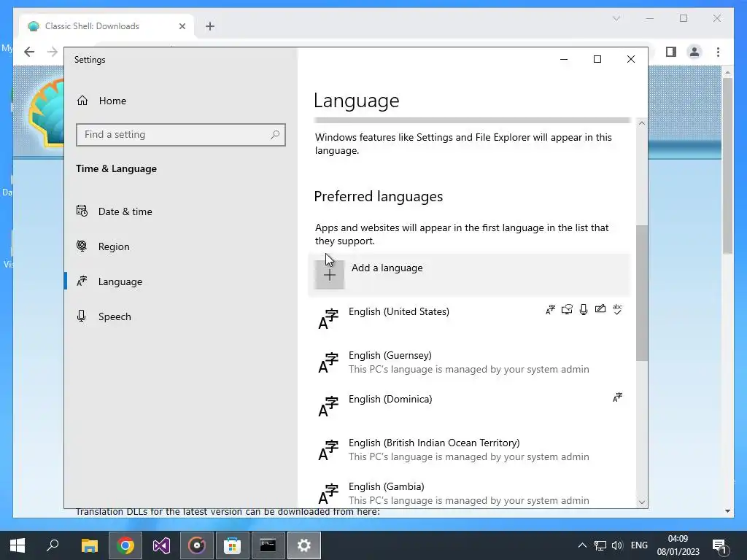
Task: Select English (United States) language
Action: tap(469, 319)
